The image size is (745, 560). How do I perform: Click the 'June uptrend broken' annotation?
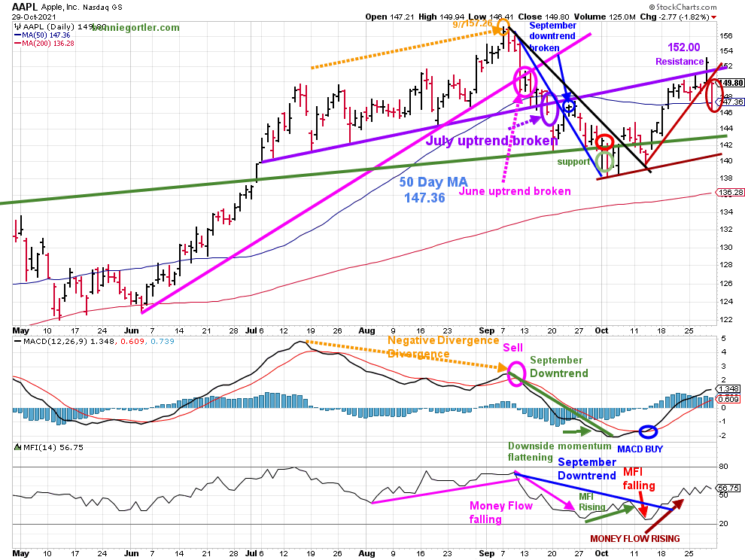(515, 191)
